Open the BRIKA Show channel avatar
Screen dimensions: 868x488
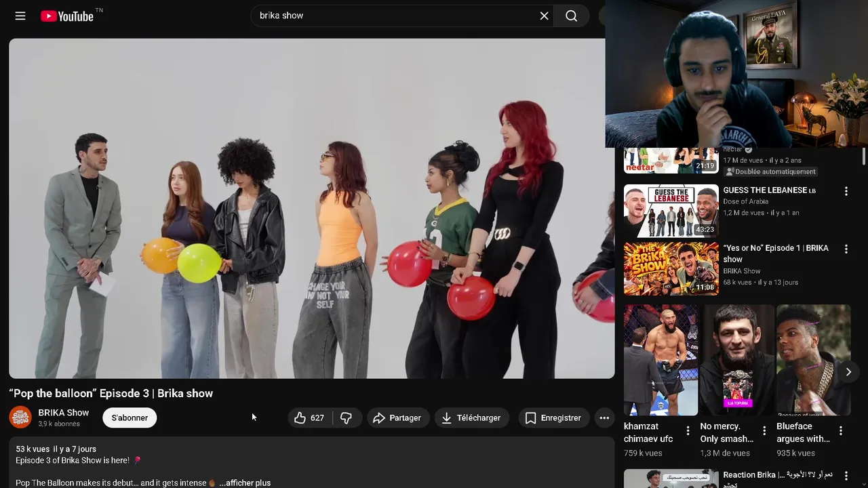pos(20,418)
